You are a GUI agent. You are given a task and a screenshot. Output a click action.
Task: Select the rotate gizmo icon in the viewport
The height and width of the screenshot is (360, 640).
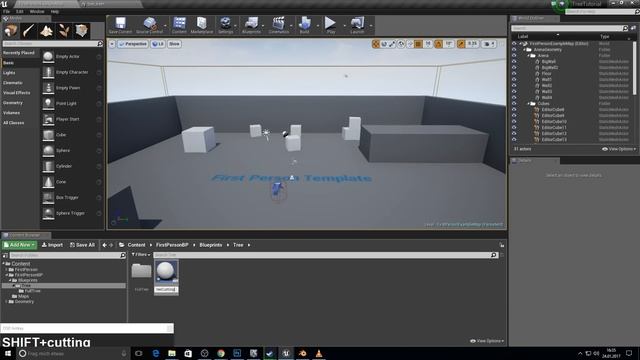384,44
